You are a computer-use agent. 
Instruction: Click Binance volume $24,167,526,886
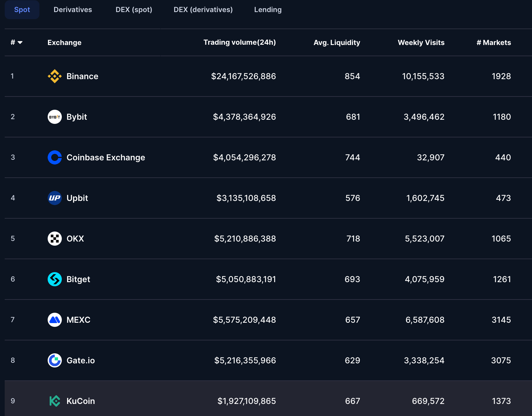pos(244,76)
